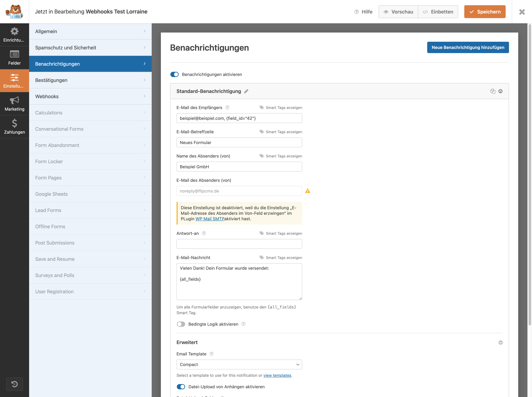
Task: Disable Datei-Upload von Anhängen toggle
Action: pos(181,387)
